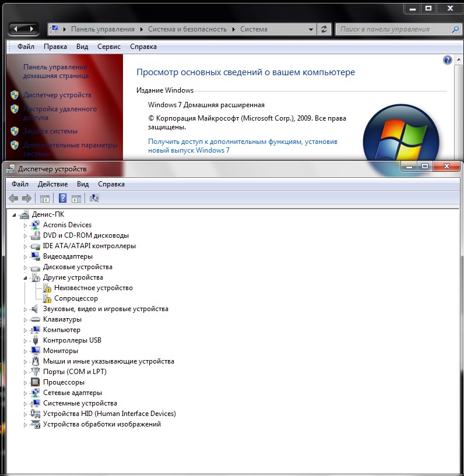Open Действие menu in Device Manager
464x476 pixels.
point(53,184)
